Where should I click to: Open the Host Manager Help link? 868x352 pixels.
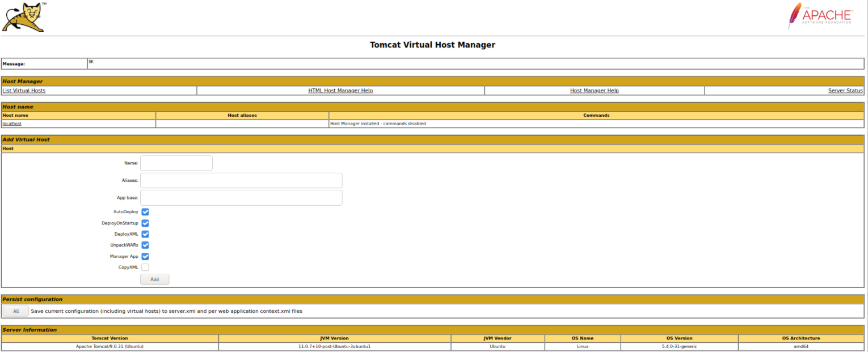tap(594, 91)
